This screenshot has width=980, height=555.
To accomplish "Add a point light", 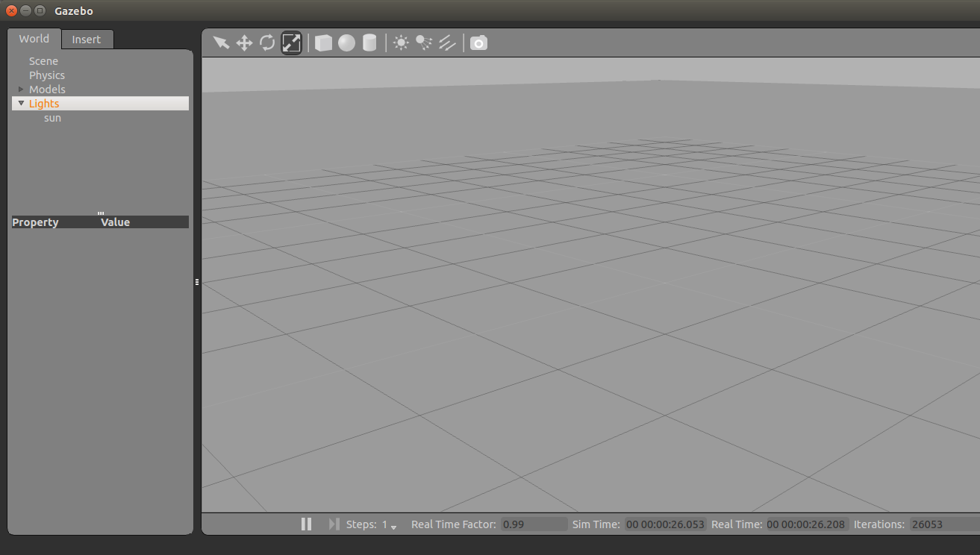I will [402, 43].
